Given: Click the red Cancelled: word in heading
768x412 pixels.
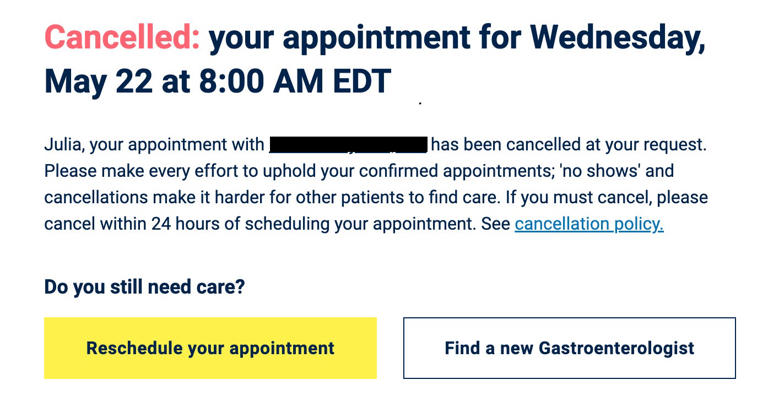Looking at the screenshot, I should (122, 37).
